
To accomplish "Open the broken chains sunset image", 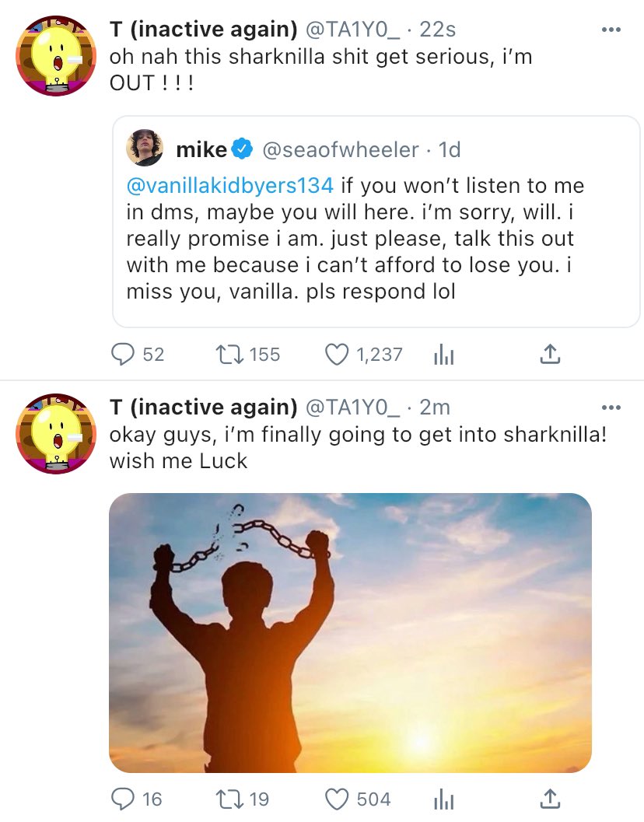I will click(x=350, y=632).
